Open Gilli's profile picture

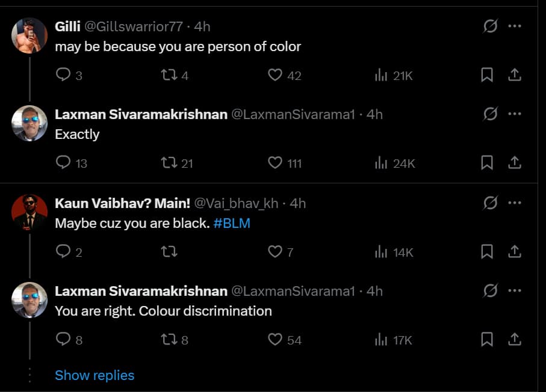tap(29, 35)
